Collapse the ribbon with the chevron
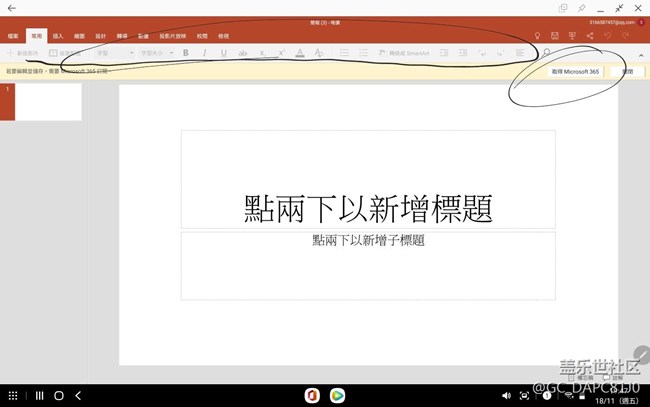The height and width of the screenshot is (407, 650). click(640, 54)
